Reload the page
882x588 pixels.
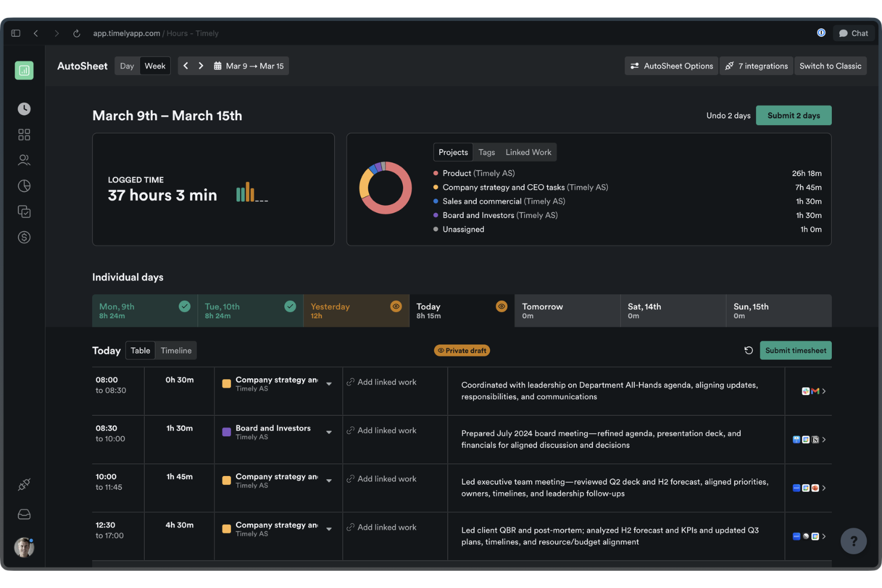tap(76, 33)
